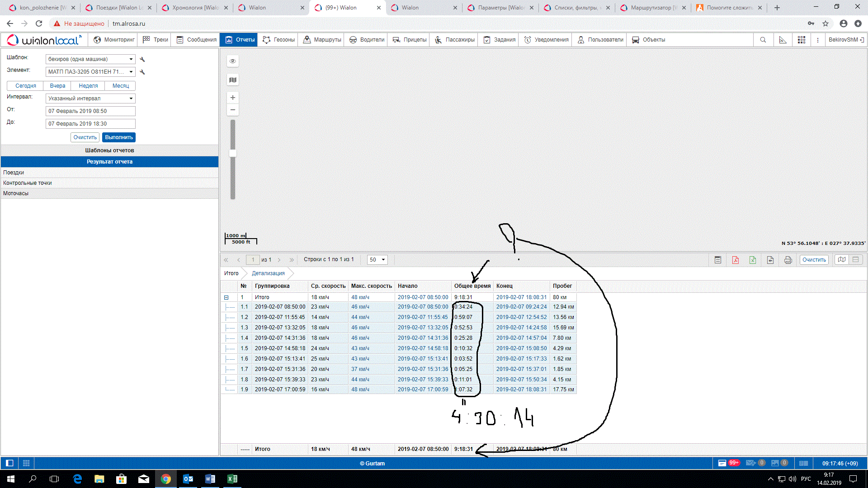Click the Выполнить button

119,137
